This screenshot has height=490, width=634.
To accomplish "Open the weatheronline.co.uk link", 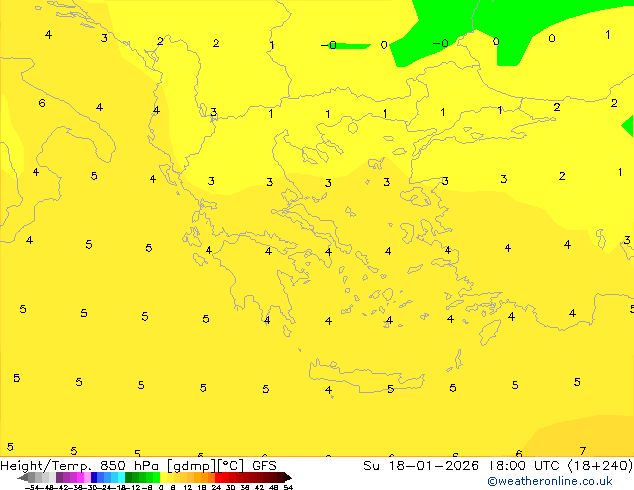I will click(549, 481).
